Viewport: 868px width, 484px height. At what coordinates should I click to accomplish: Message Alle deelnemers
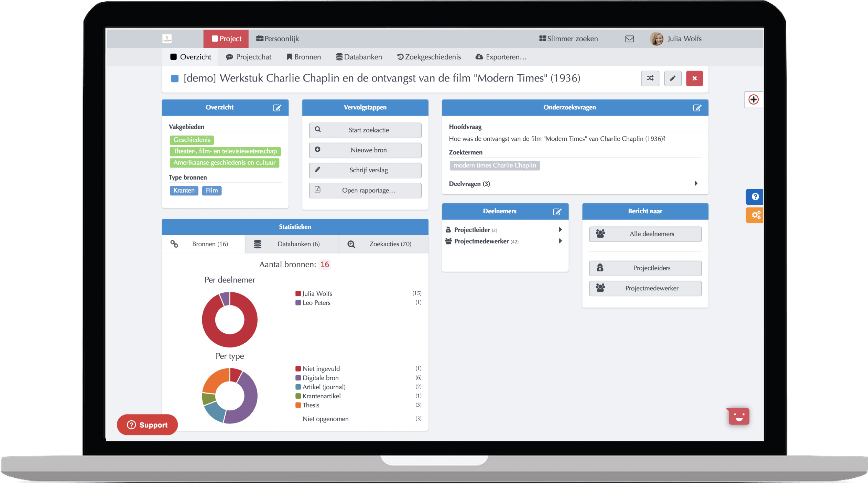[645, 234]
